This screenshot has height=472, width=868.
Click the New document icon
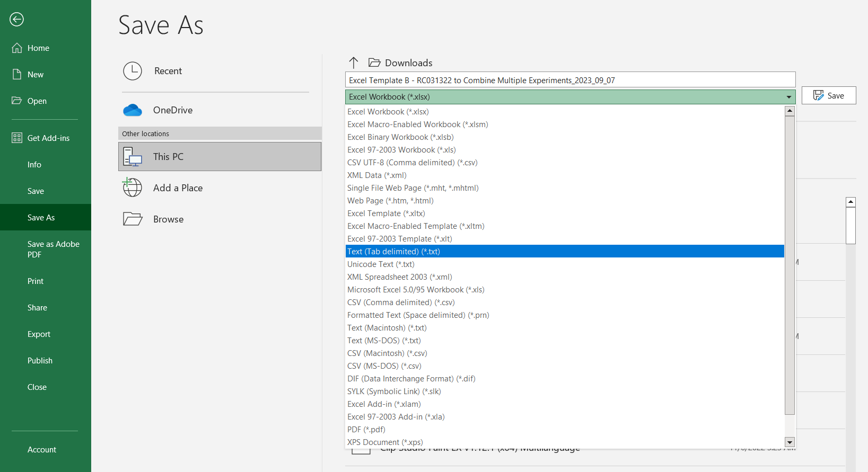coord(17,74)
